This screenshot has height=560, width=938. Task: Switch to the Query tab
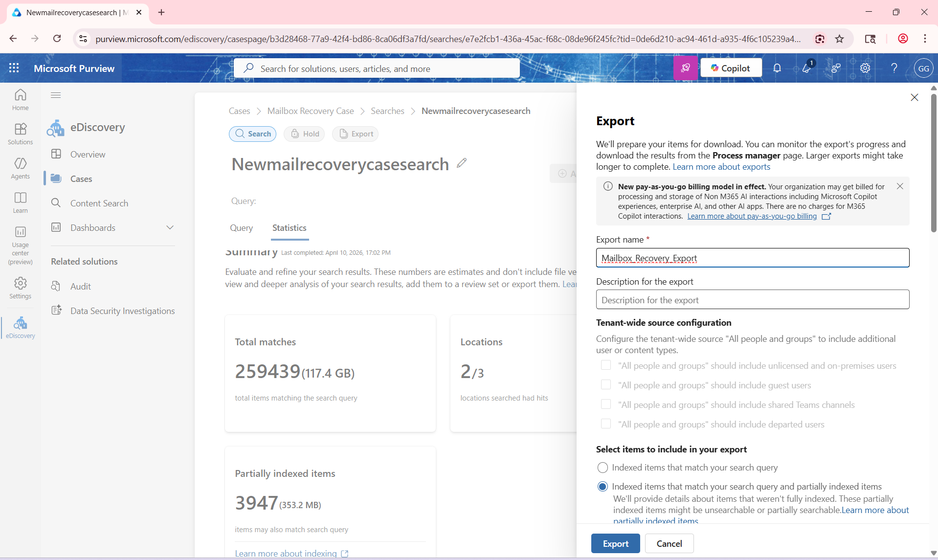coord(241,228)
